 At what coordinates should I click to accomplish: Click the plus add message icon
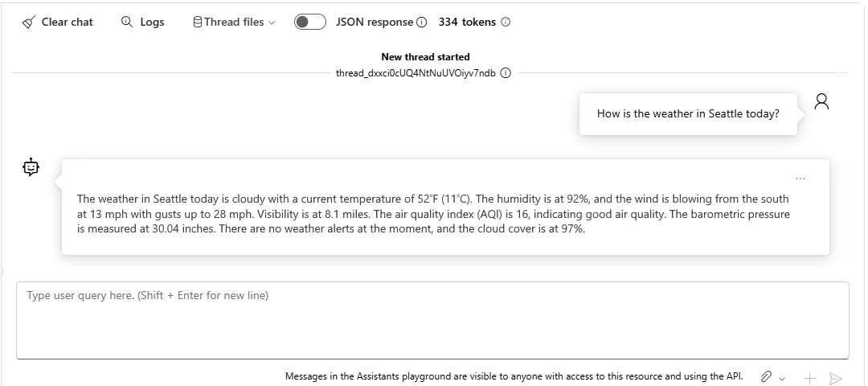pyautogui.click(x=809, y=378)
